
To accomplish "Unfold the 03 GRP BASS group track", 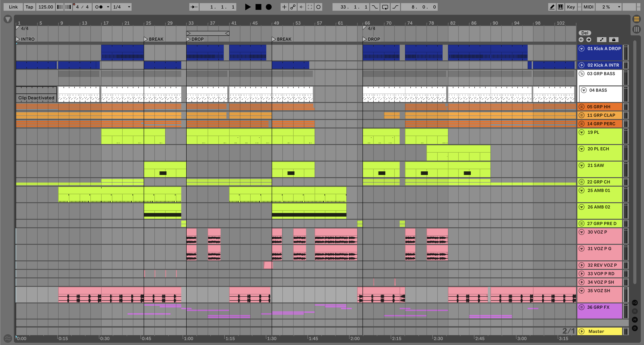I will tap(582, 74).
